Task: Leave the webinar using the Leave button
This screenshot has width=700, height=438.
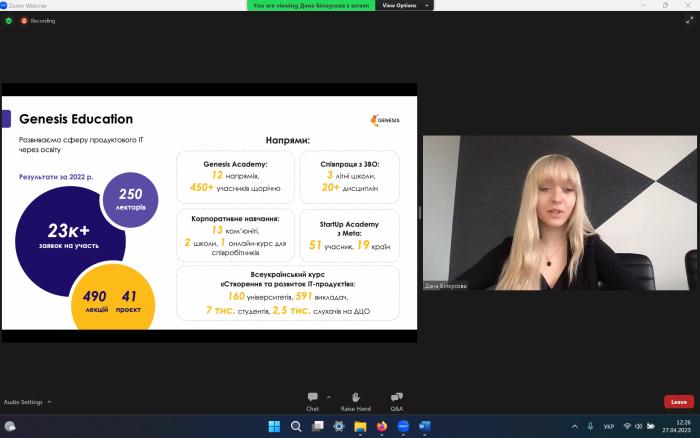Action: point(678,401)
